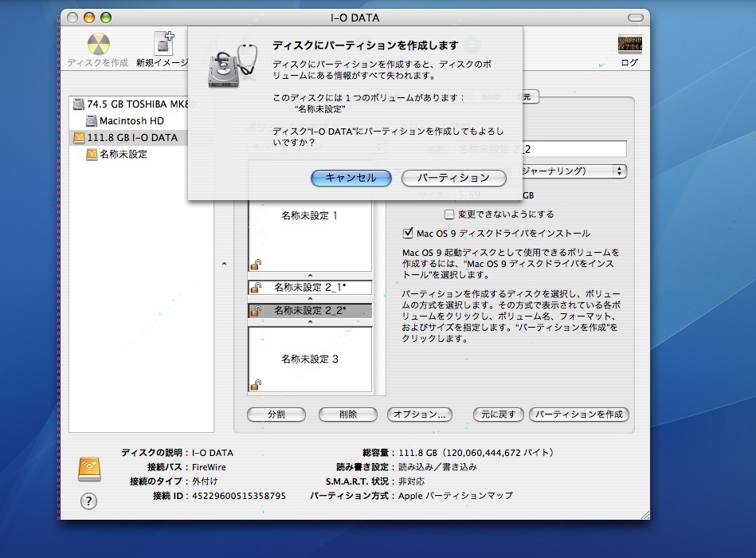The width and height of the screenshot is (756, 558).
Task: Select the 111.8 GB I-O DATA disk row
Action: (x=141, y=137)
